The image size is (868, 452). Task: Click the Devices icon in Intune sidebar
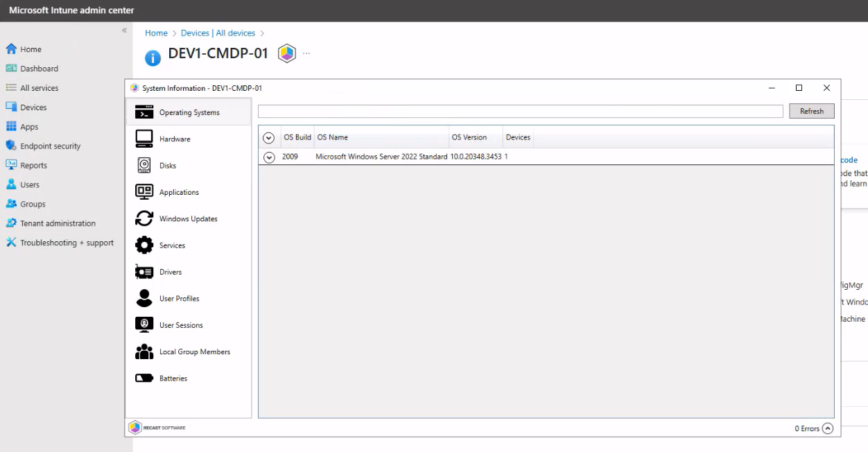11,107
